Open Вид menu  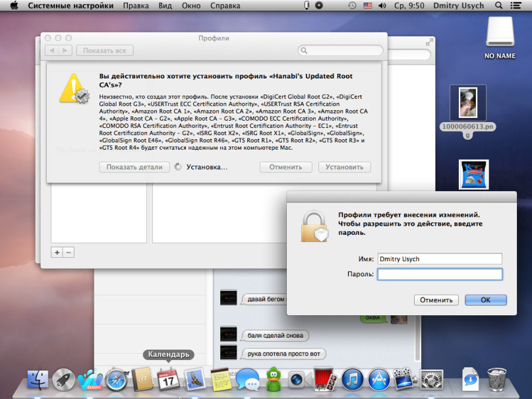click(165, 6)
